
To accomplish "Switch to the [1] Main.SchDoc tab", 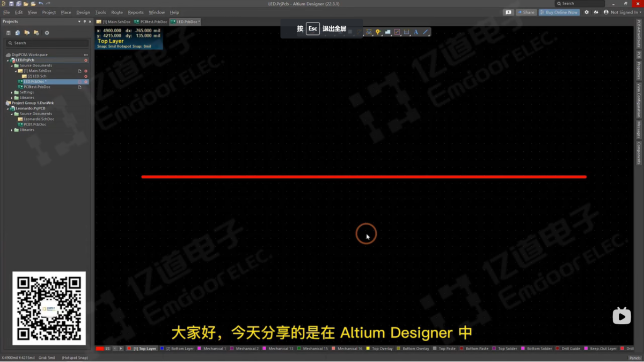I will tap(113, 22).
